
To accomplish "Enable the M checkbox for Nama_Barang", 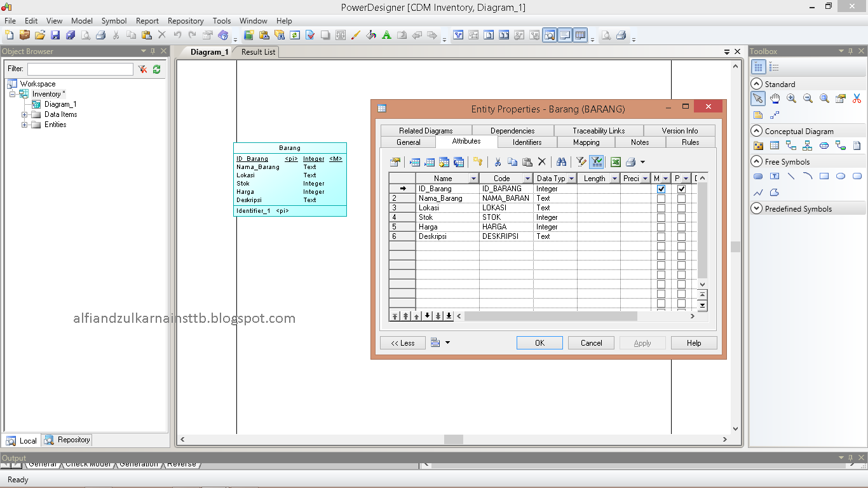I will (661, 198).
